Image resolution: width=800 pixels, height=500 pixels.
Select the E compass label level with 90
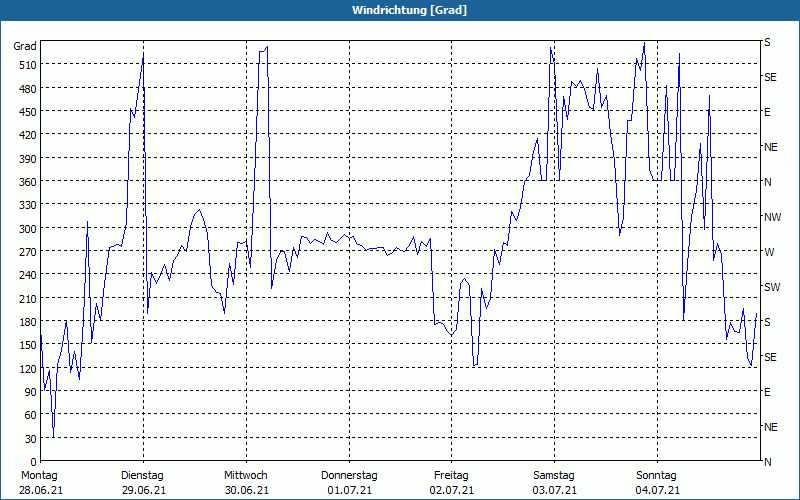[x=767, y=392]
